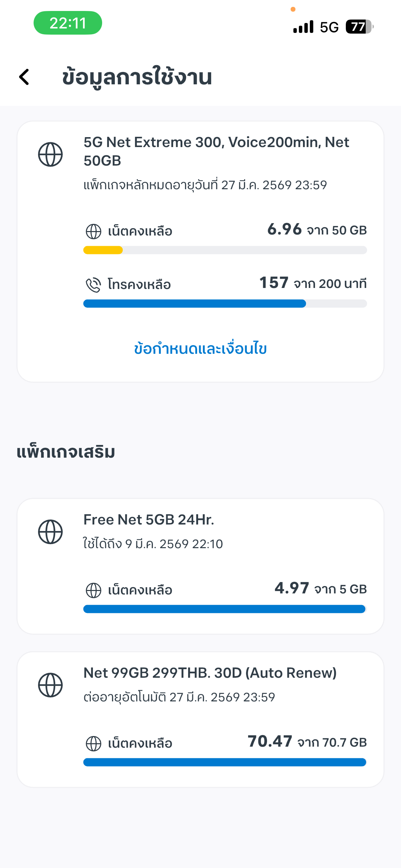Tap the แพ็กเกจเสริม section heading

pyautogui.click(x=66, y=452)
